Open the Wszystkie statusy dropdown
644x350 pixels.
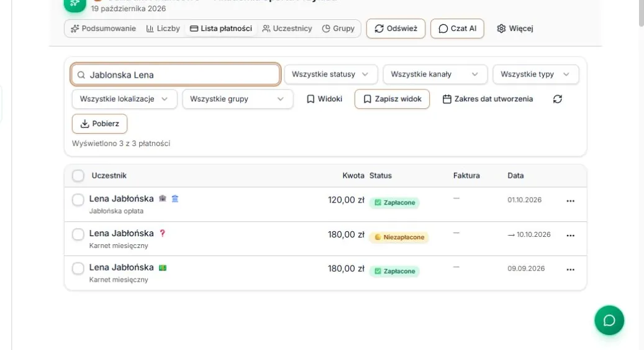click(330, 75)
